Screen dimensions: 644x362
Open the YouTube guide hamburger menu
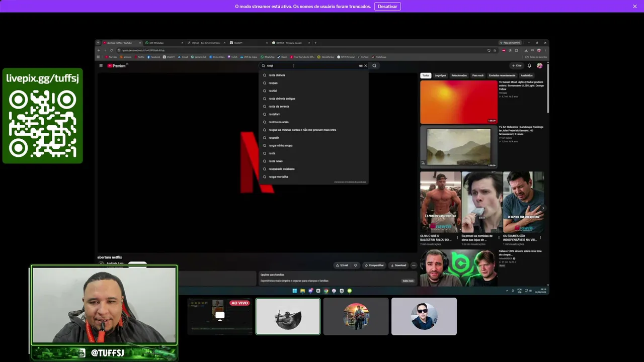click(101, 66)
